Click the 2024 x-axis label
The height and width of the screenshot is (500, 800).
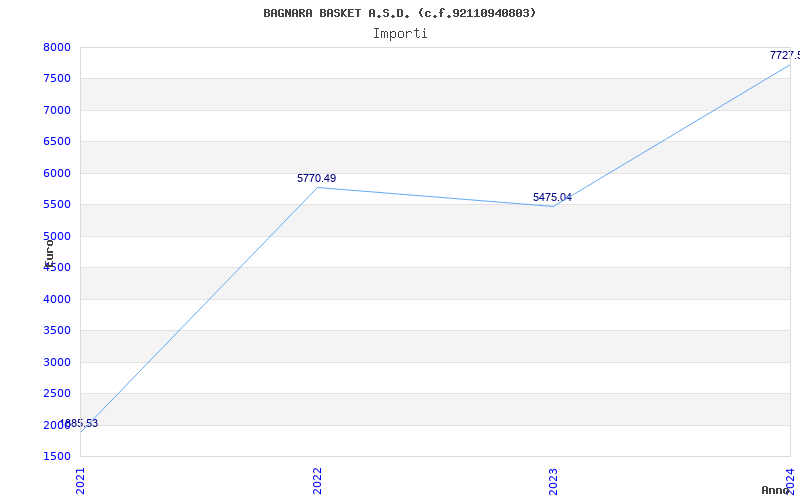pos(790,481)
